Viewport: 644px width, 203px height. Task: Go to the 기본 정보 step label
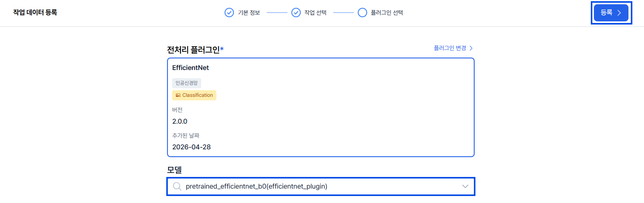pos(249,13)
